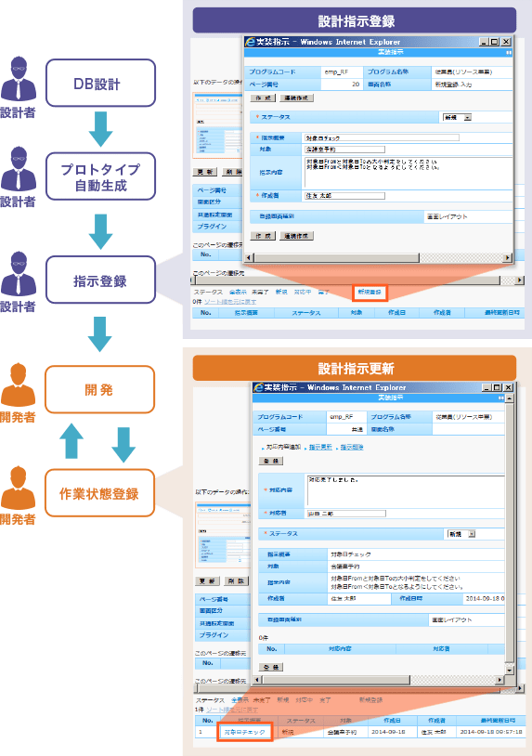Click the upward arrow between 作業状態登録 and 開発
Image resolution: width=532 pixels, height=756 pixels.
(71, 440)
